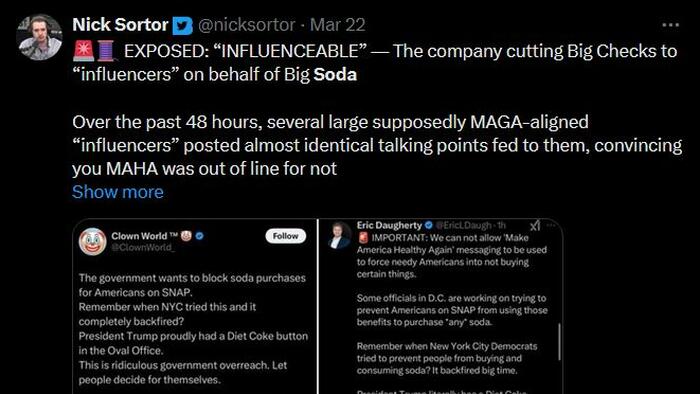Click the bold Soda word in tweet
This screenshot has width=700, height=394.
pos(335,74)
